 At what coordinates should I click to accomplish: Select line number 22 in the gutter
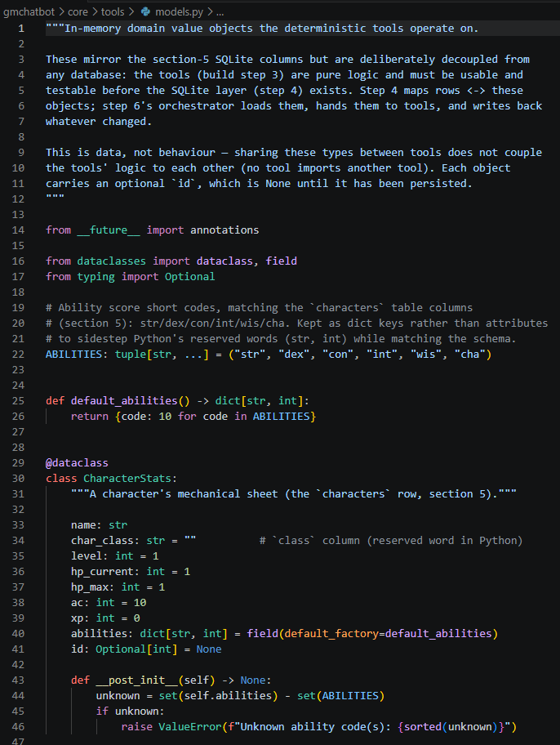[x=18, y=355]
